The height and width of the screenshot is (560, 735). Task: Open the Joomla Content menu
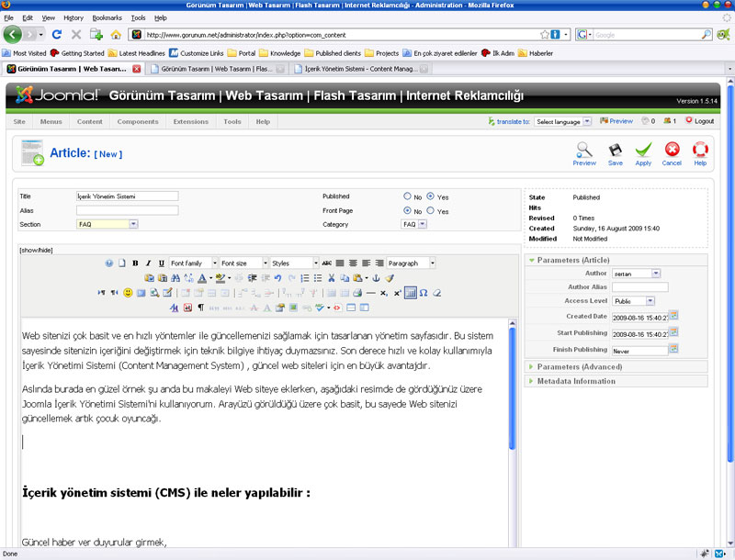89,122
